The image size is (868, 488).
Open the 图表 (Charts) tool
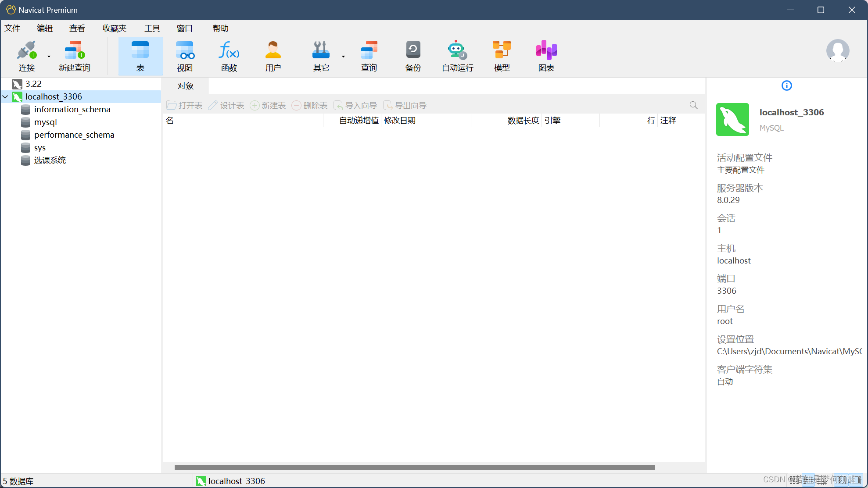click(545, 55)
